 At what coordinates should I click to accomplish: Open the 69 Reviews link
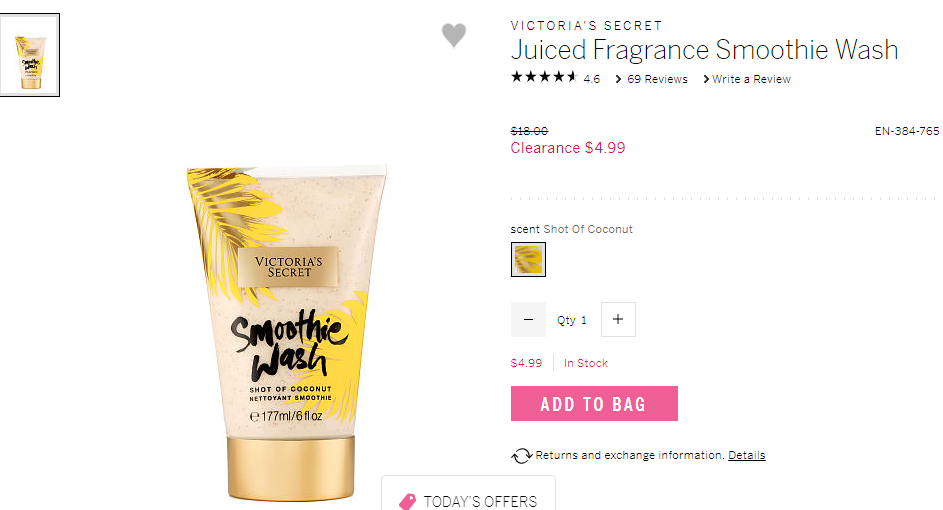coord(657,79)
